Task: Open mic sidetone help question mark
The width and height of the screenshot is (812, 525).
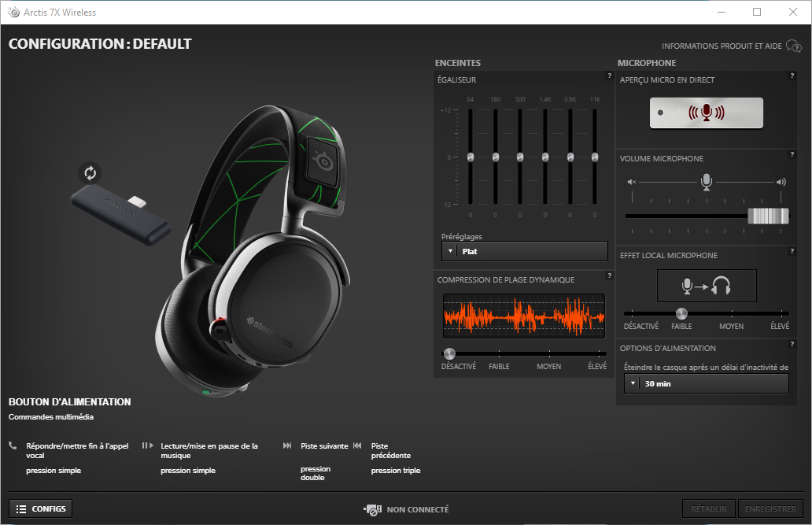Action: point(792,251)
